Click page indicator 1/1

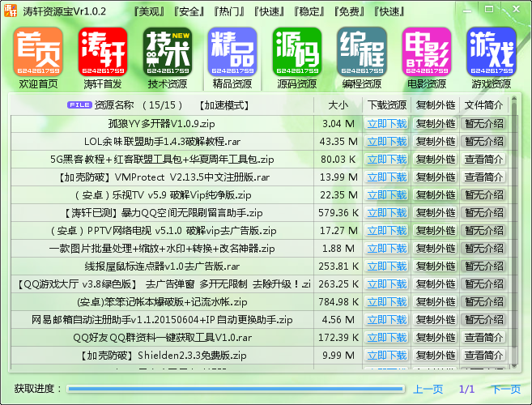coord(466,389)
